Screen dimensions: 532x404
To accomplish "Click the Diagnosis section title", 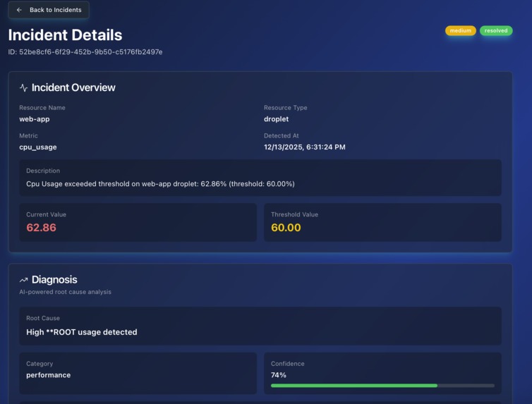I will [x=54, y=280].
